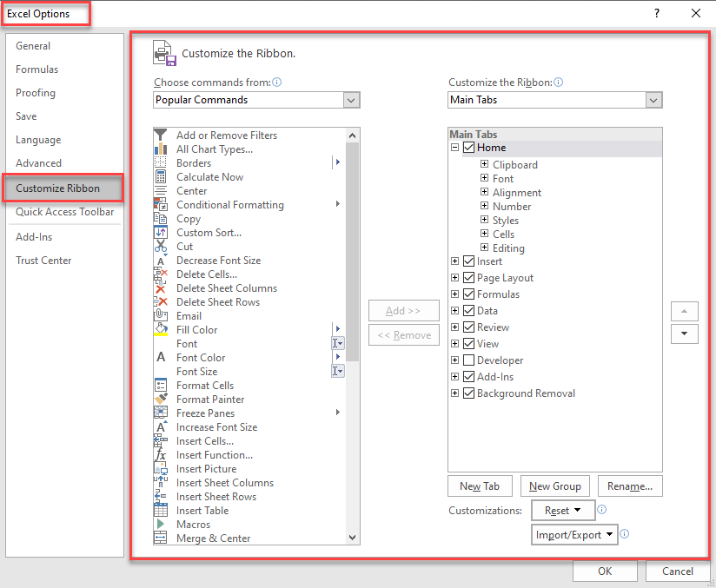
Task: Switch to Quick Access Toolbar settings
Action: click(x=65, y=212)
